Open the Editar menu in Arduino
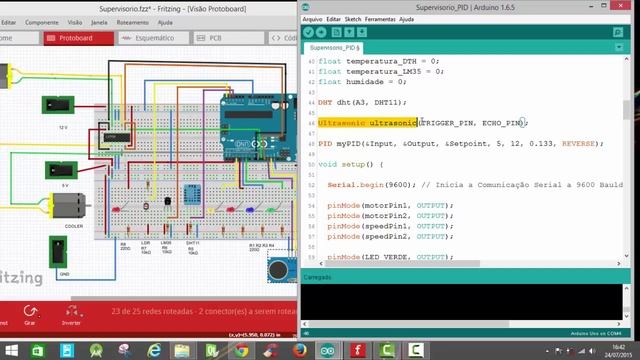The width and height of the screenshot is (640, 360). (333, 19)
